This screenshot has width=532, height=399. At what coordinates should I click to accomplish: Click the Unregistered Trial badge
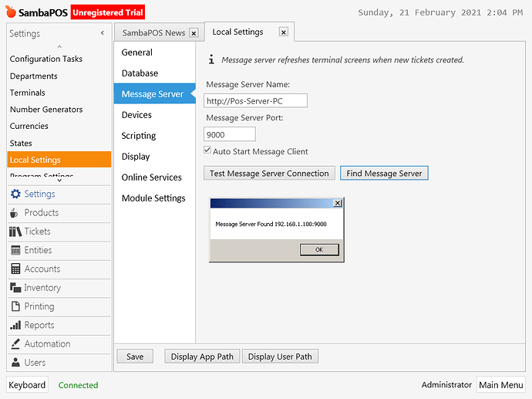pos(108,12)
